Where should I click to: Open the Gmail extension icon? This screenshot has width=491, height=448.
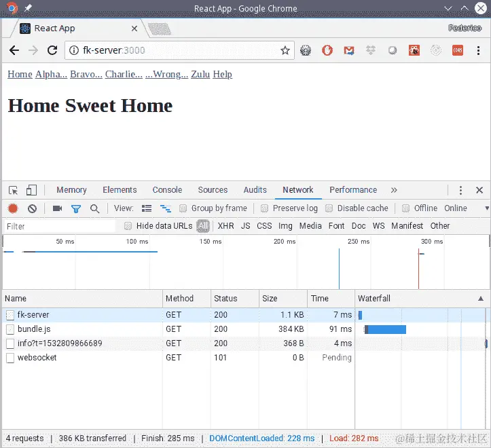(349, 50)
